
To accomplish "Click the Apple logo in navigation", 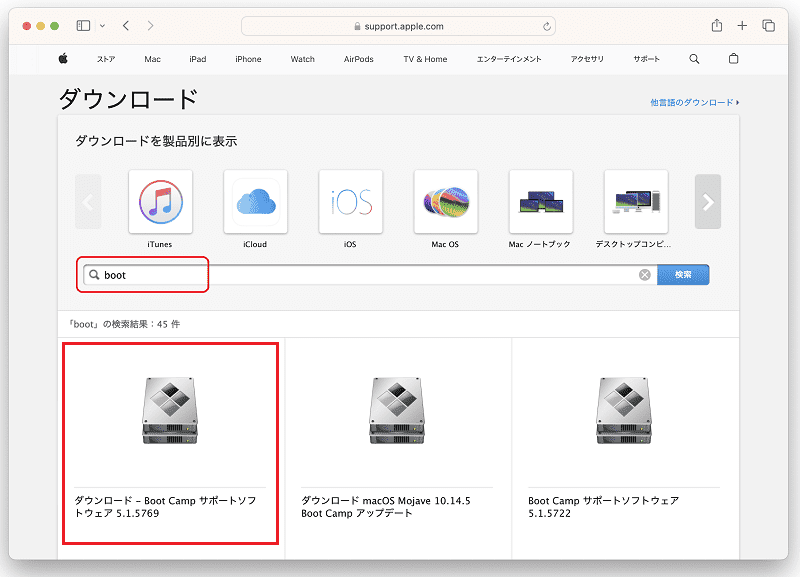I will tap(63, 59).
